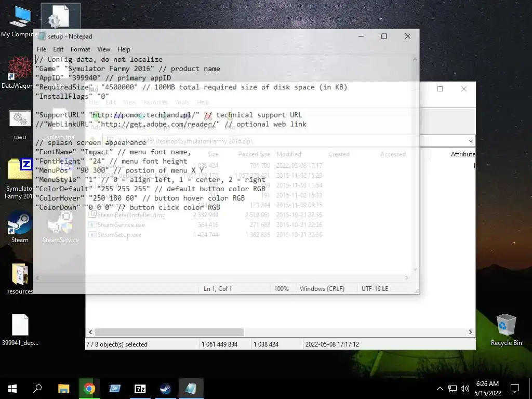
Task: Click the UTF-16 LE encoding status
Action: point(375,289)
